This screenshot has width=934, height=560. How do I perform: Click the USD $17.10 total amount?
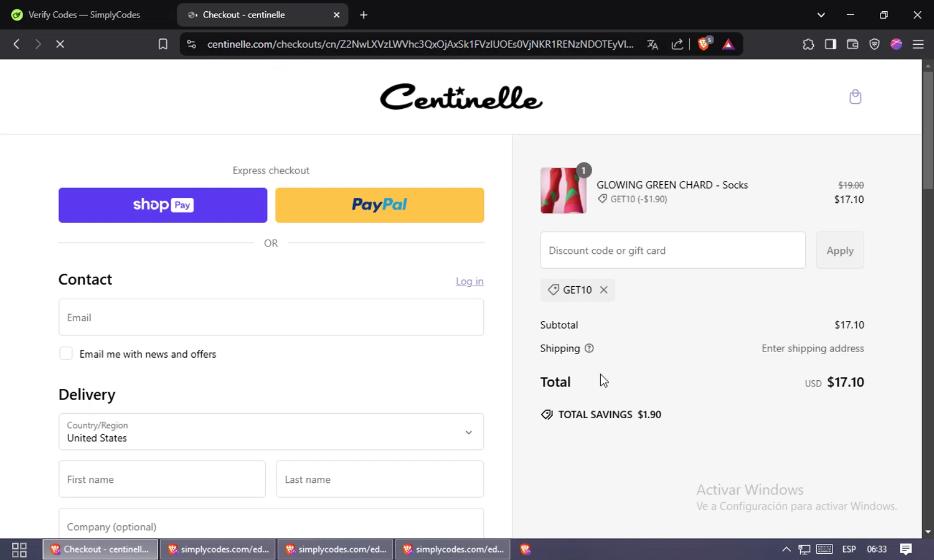[x=834, y=382]
